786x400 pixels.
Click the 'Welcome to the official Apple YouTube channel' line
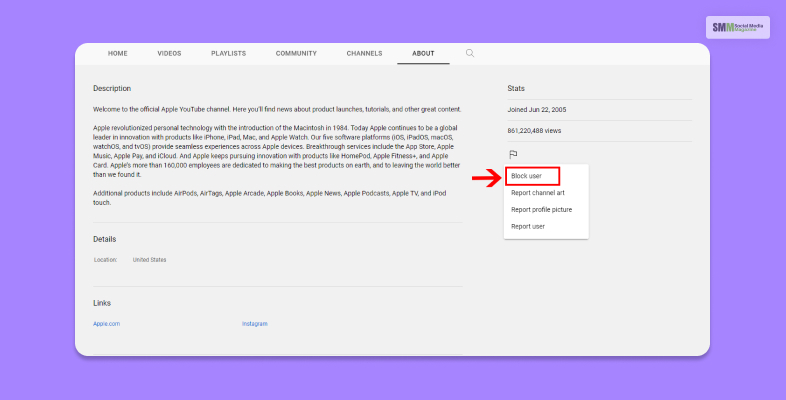tap(277, 109)
